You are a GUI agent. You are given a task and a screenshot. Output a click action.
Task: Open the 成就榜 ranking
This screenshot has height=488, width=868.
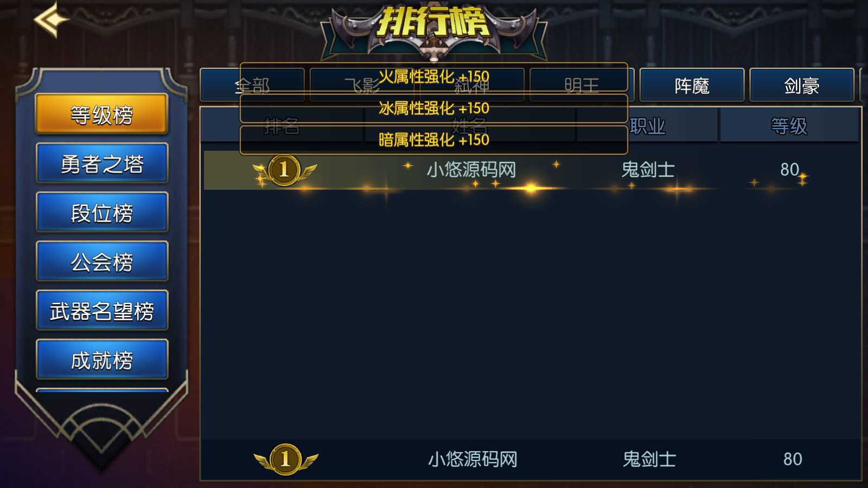click(x=102, y=359)
